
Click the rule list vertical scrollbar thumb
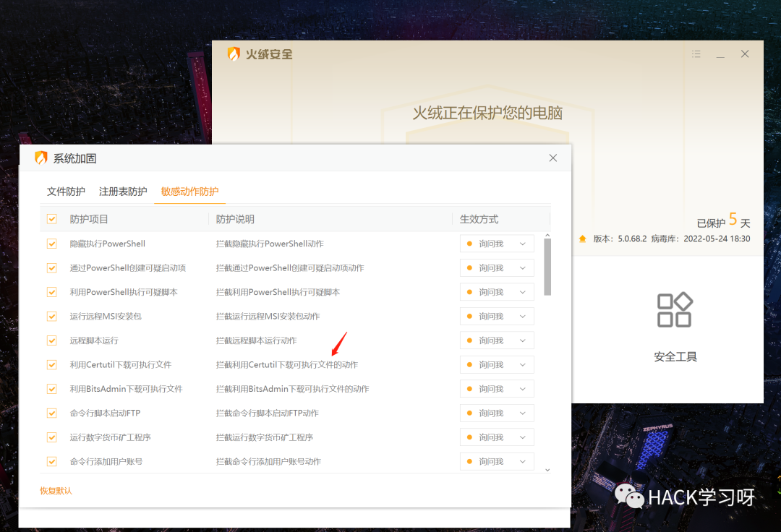coord(547,266)
